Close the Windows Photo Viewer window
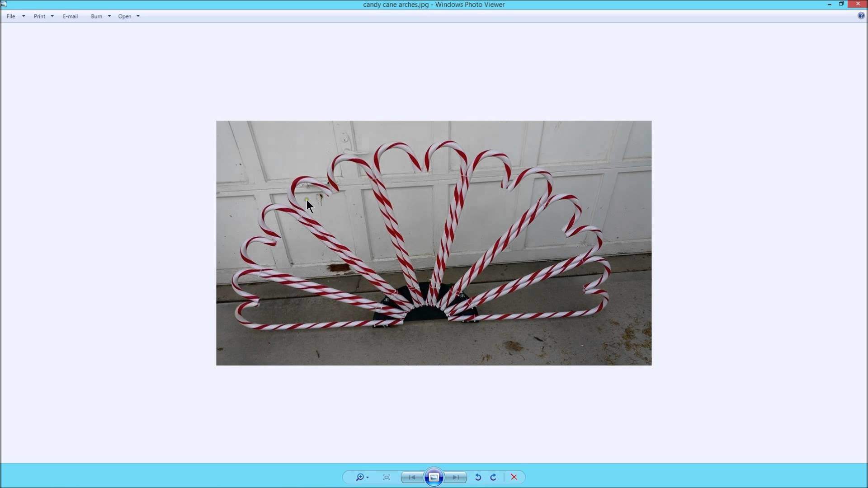The width and height of the screenshot is (868, 488). (858, 4)
